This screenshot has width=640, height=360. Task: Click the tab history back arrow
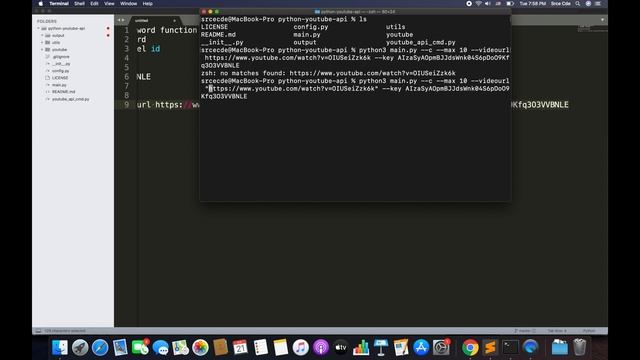pos(119,20)
